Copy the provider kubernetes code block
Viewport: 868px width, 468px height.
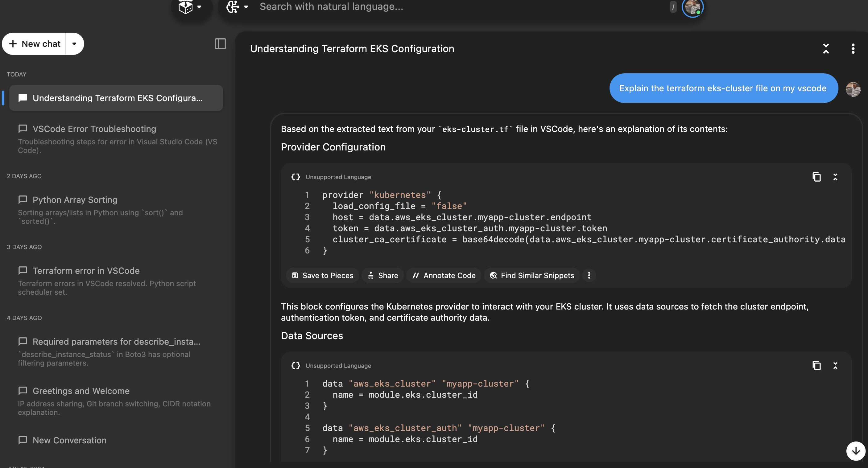[x=816, y=177]
